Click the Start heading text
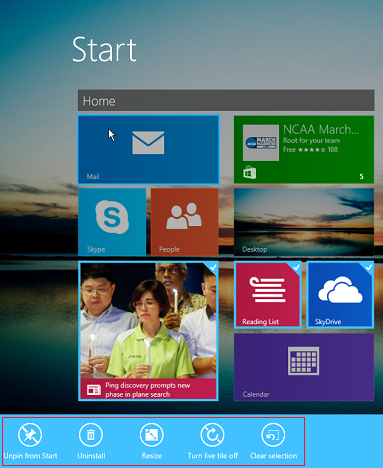This screenshot has height=468, width=383. pyautogui.click(x=104, y=49)
